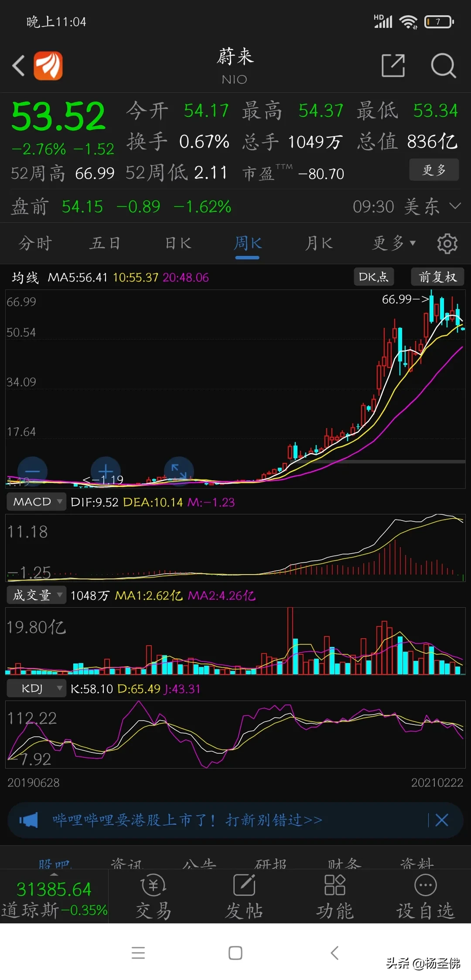This screenshot has width=471, height=980.
Task: Toggle DK点 indicator
Action: (x=373, y=277)
